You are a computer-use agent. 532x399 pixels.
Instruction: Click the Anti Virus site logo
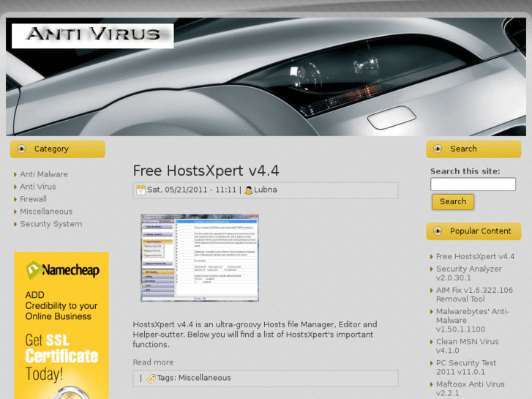[93, 36]
